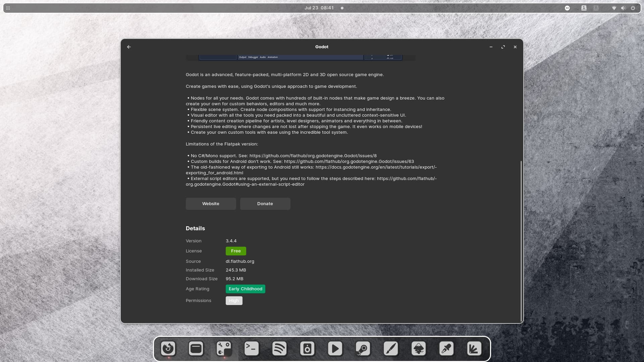Go back using the header arrow

pos(129,47)
